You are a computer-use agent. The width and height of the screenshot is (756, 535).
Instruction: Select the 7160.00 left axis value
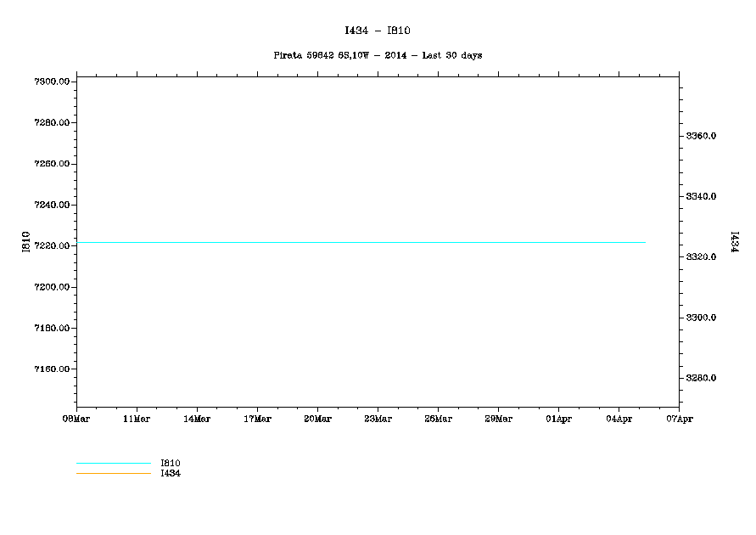click(x=52, y=369)
